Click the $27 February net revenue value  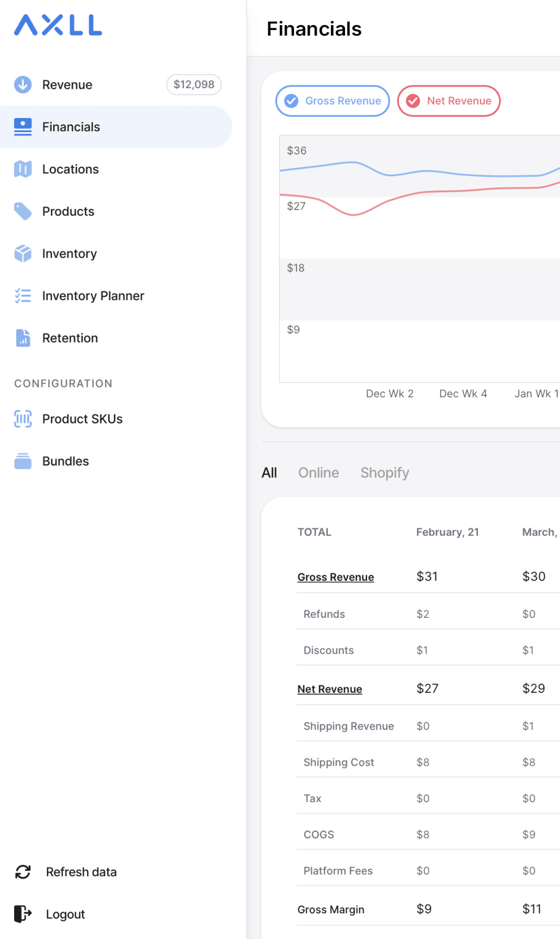pyautogui.click(x=427, y=689)
